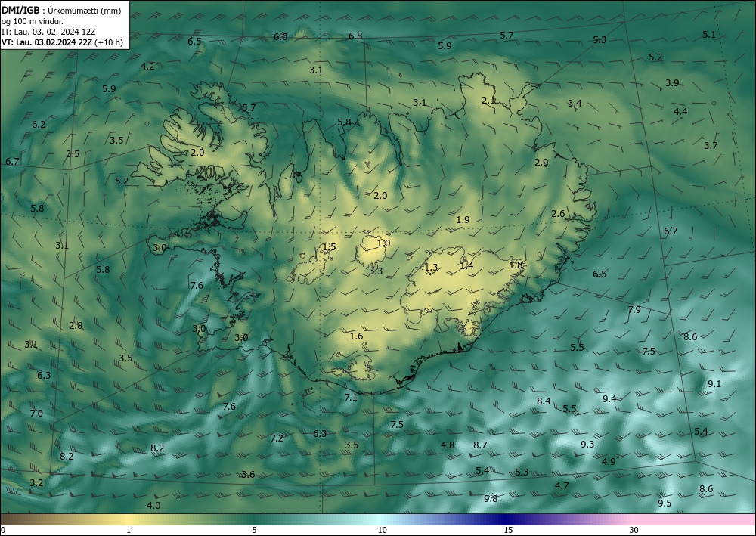This screenshot has width=756, height=536.
Task: Click the map value 4.0
Action: (x=153, y=506)
